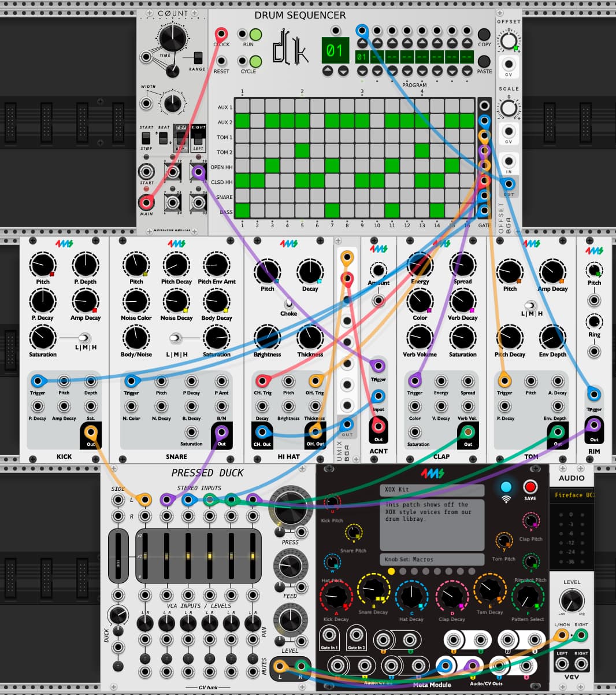Flip the Kick L|M|H range switch
This screenshot has height=695, width=616.
click(86, 338)
